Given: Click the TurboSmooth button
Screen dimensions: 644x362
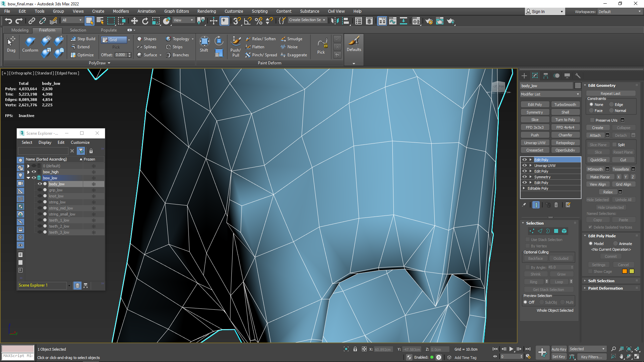Looking at the screenshot, I should [x=565, y=104].
